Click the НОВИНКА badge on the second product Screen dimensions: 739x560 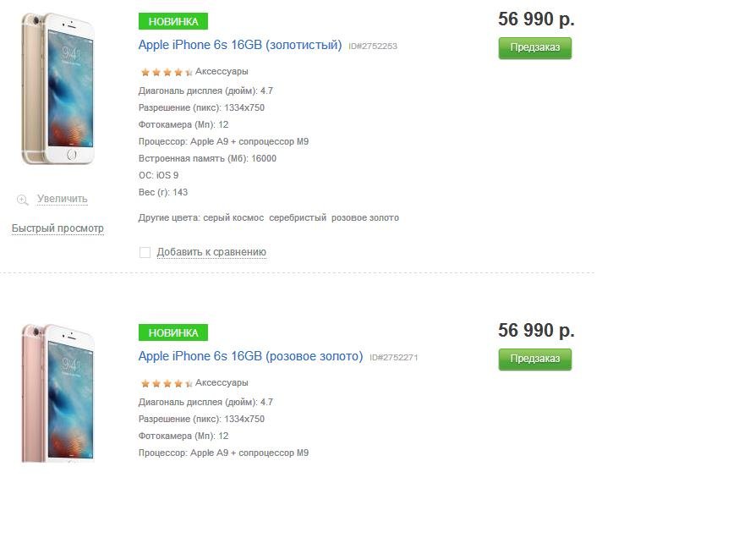coord(173,332)
